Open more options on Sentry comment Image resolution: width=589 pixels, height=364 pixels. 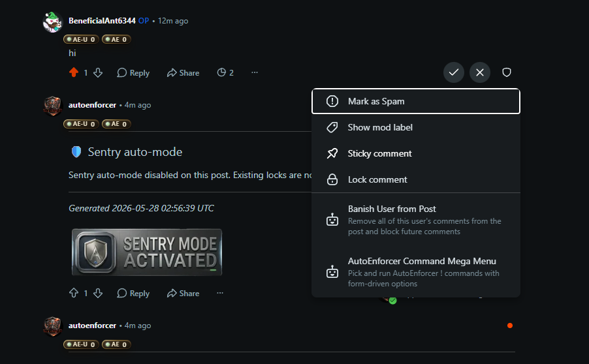coord(220,293)
